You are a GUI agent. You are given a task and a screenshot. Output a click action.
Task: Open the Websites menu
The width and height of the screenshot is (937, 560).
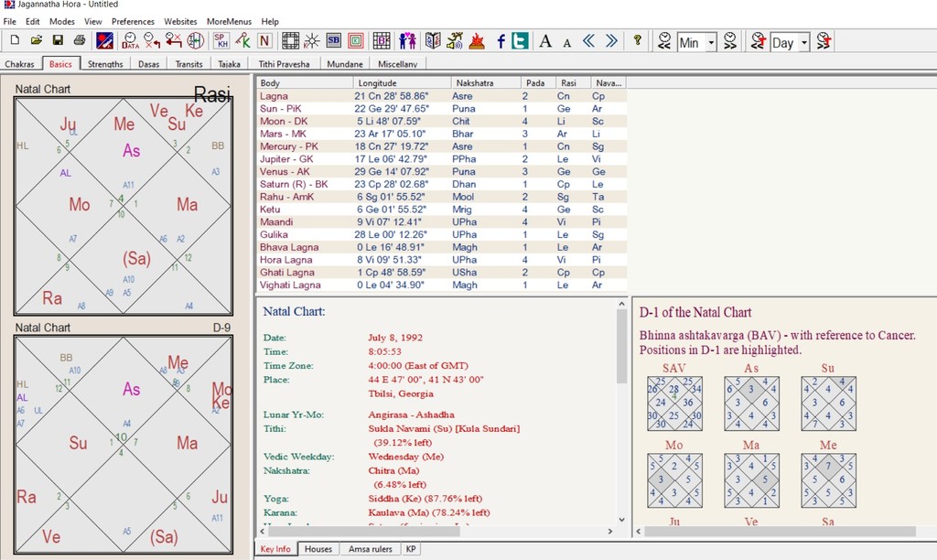[180, 21]
